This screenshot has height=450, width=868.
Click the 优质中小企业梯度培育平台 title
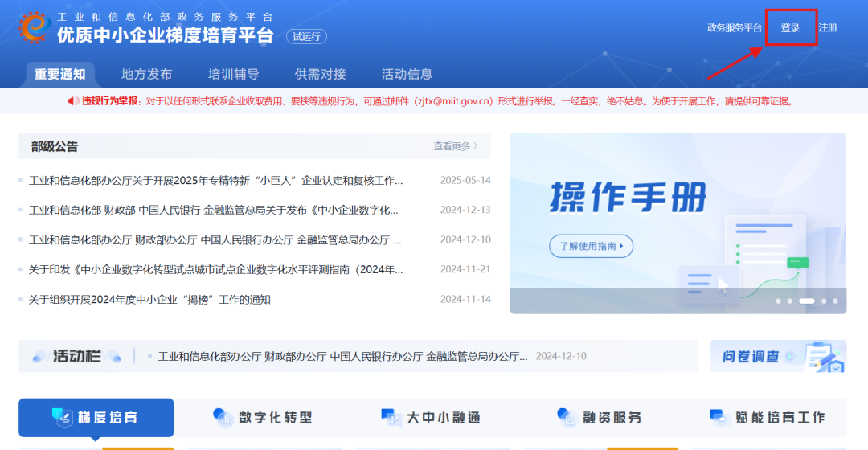(x=166, y=35)
